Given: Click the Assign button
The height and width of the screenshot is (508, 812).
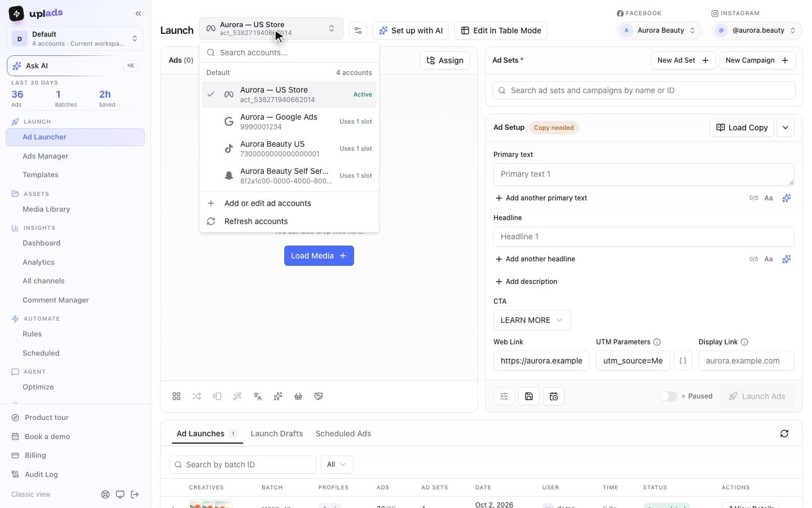Looking at the screenshot, I should point(445,60).
